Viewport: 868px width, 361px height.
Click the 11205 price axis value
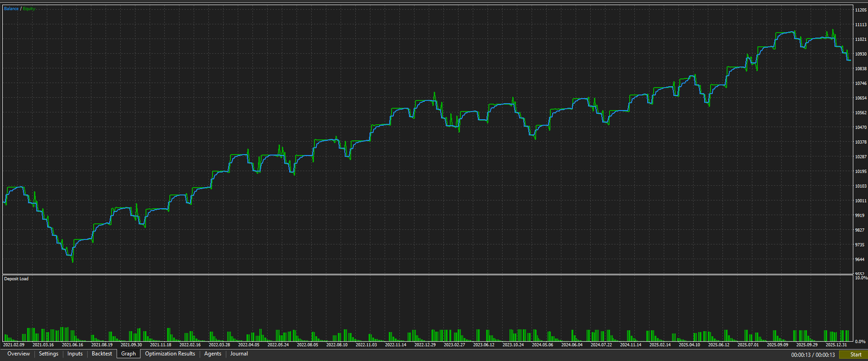pos(860,10)
